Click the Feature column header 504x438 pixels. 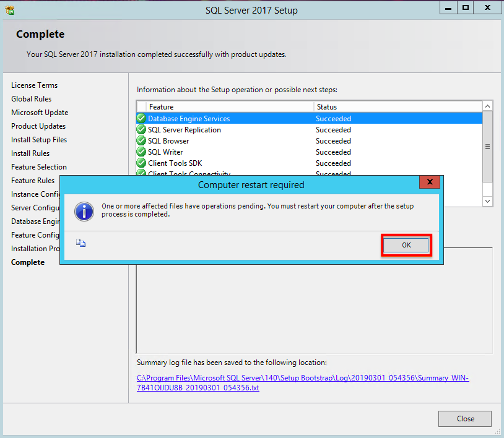(230, 107)
